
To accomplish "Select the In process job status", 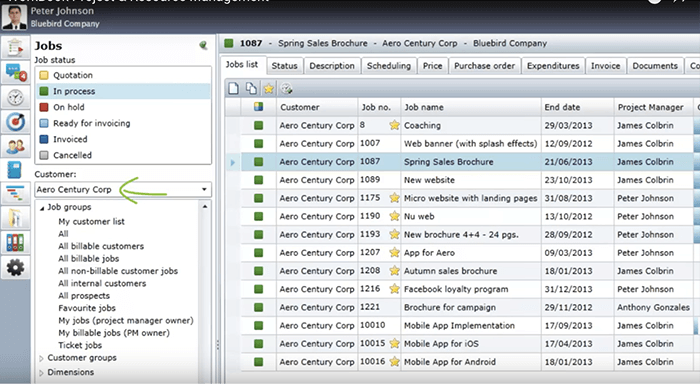I will 123,91.
